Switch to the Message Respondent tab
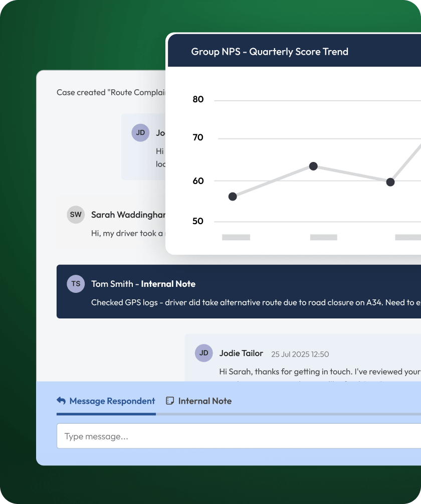The image size is (421, 504). tap(112, 401)
